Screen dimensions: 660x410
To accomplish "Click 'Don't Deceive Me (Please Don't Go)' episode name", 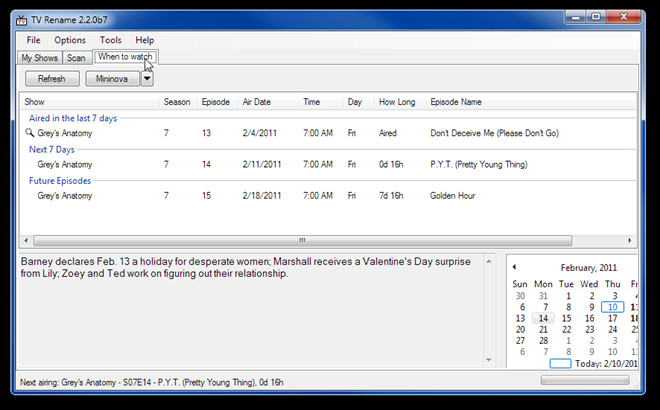I will coord(494,133).
